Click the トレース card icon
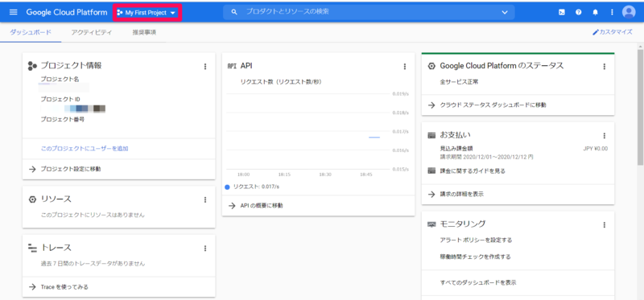The height and width of the screenshot is (300, 644). point(32,248)
